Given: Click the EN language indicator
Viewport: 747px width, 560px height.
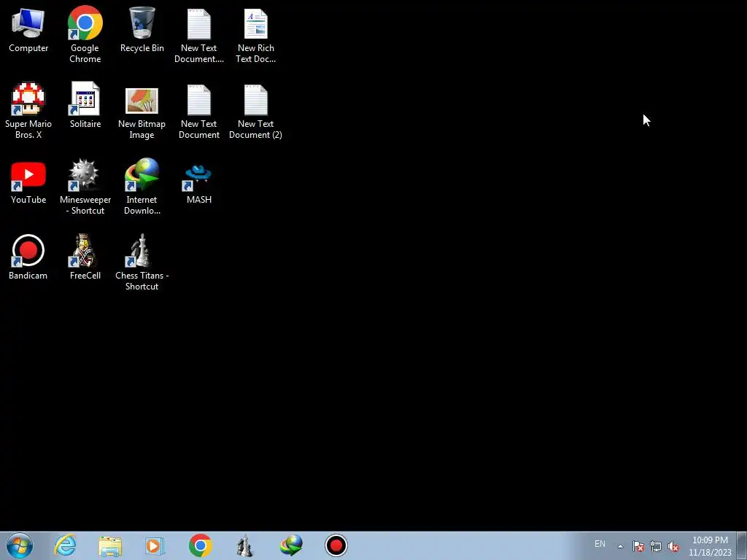Looking at the screenshot, I should tap(600, 544).
